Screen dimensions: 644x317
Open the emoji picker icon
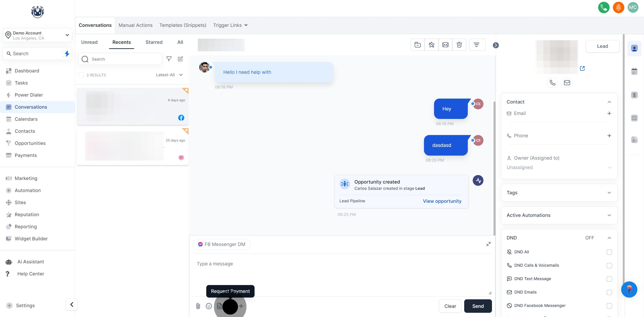point(209,306)
